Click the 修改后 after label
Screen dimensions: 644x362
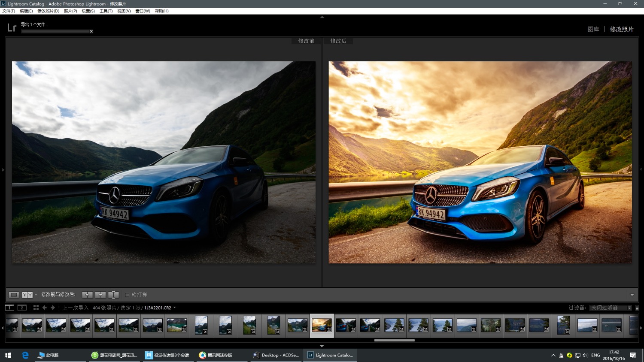(x=338, y=41)
